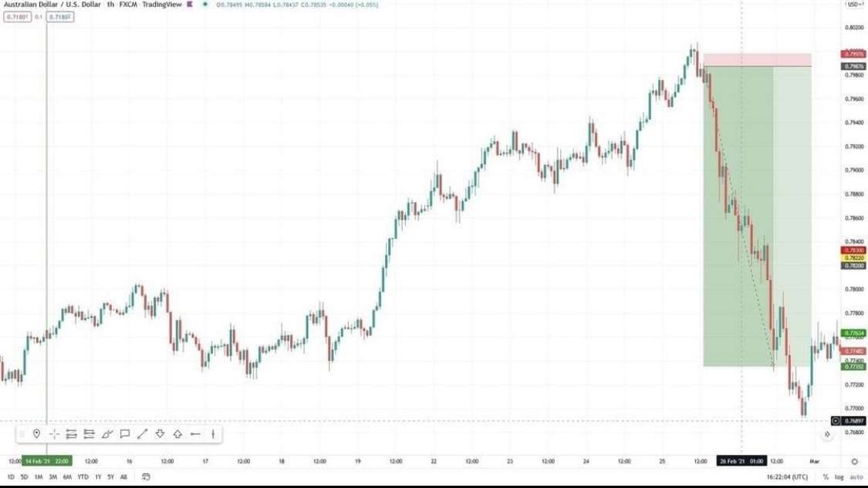The width and height of the screenshot is (868, 488).
Task: Open the USD currency dropdown on price axis
Action: pyautogui.click(x=855, y=5)
